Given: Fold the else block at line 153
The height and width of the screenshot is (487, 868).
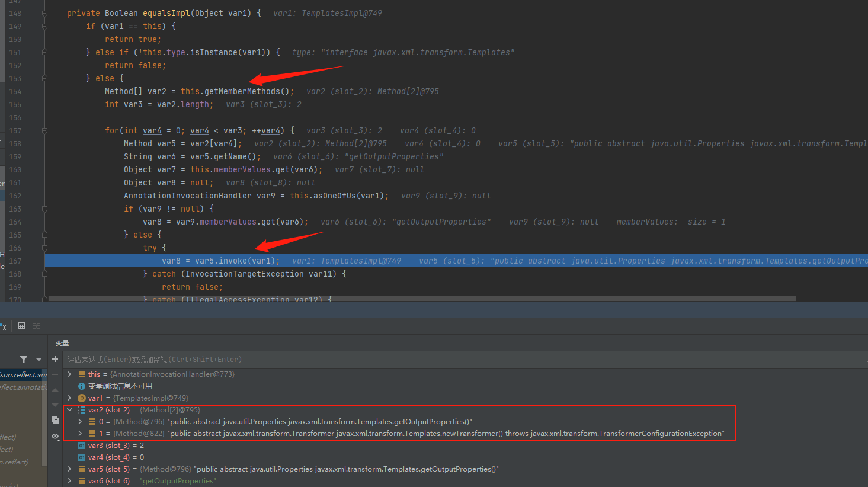Looking at the screenshot, I should tap(44, 78).
